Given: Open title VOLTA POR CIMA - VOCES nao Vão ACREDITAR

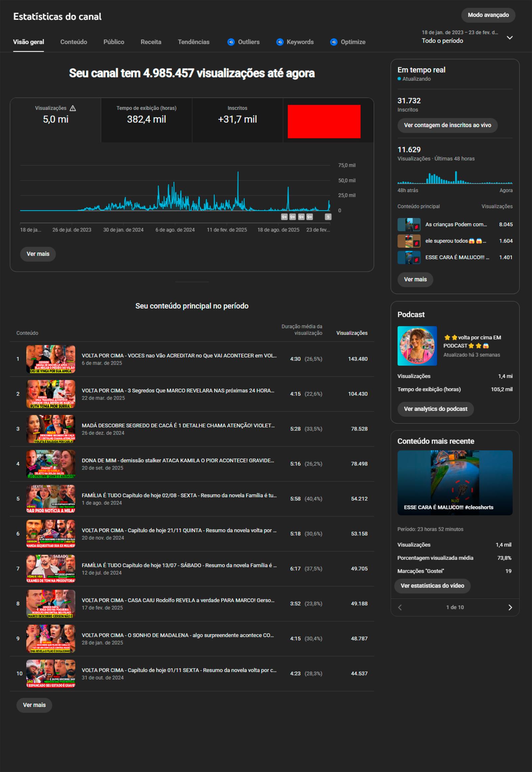Looking at the screenshot, I should point(179,356).
